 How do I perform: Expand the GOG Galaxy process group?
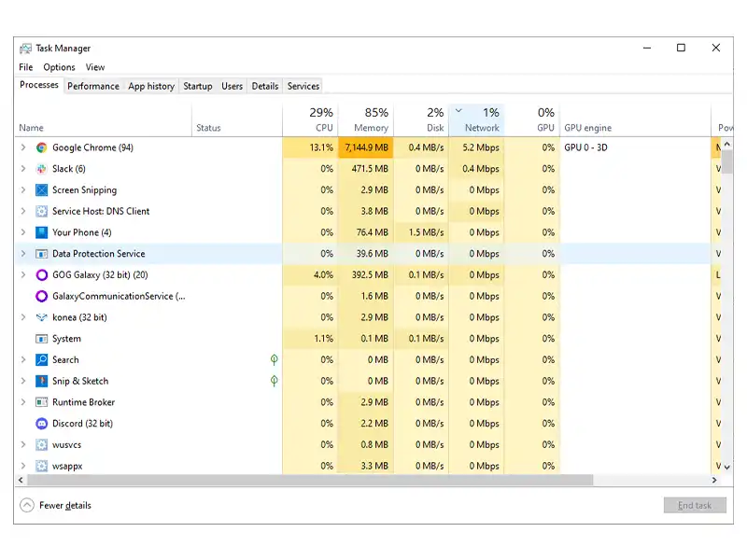click(x=22, y=274)
